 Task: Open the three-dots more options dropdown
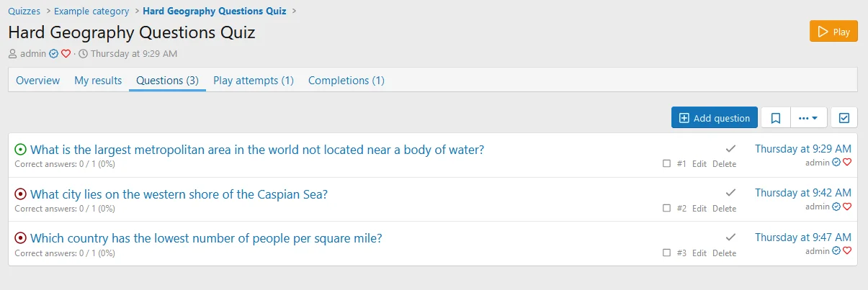coord(808,118)
